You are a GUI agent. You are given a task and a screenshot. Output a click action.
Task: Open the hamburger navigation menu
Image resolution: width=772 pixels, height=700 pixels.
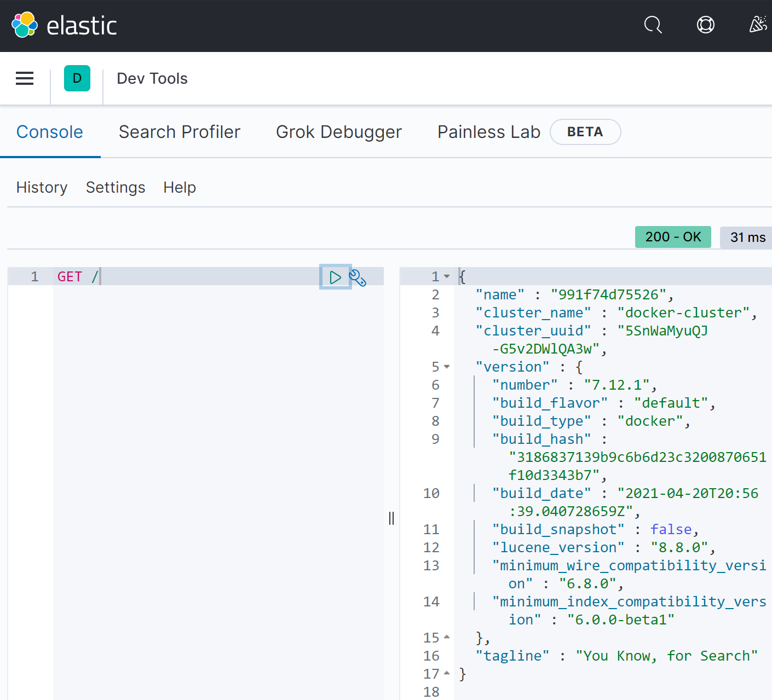coord(25,78)
